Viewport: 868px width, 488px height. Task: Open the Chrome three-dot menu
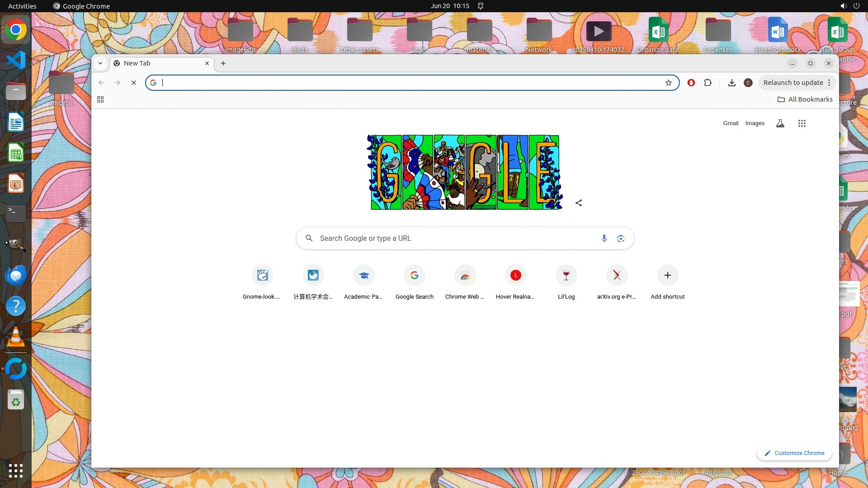829,83
